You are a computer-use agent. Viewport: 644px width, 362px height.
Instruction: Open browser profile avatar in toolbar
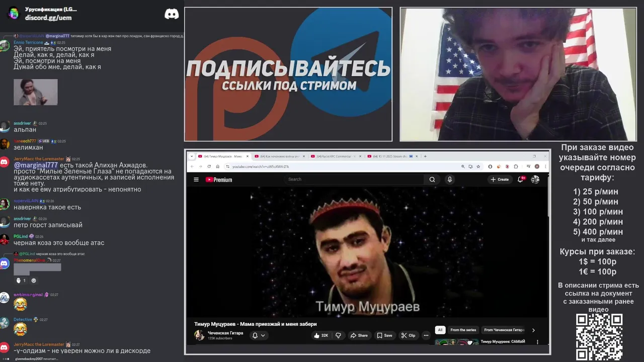coord(537,166)
